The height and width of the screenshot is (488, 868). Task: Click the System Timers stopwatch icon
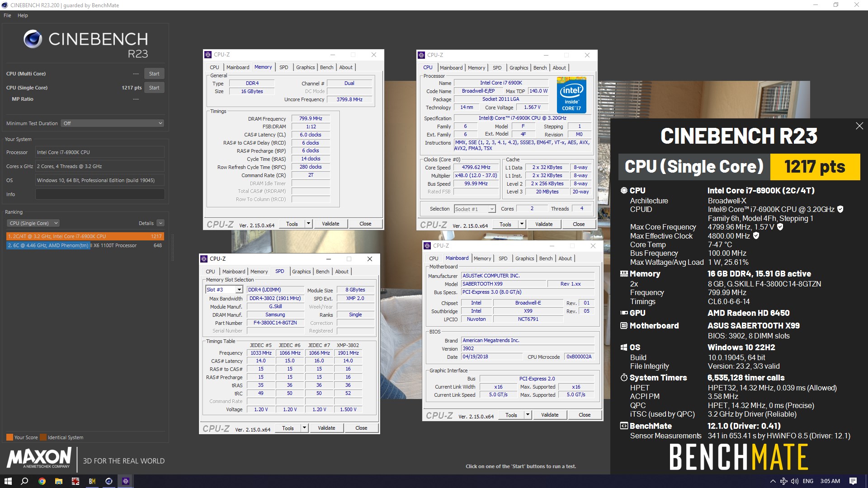(624, 378)
